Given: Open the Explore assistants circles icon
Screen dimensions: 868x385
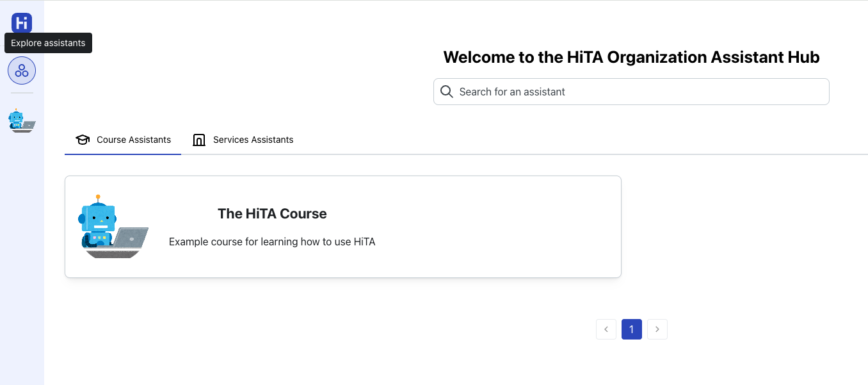Looking at the screenshot, I should (x=22, y=70).
